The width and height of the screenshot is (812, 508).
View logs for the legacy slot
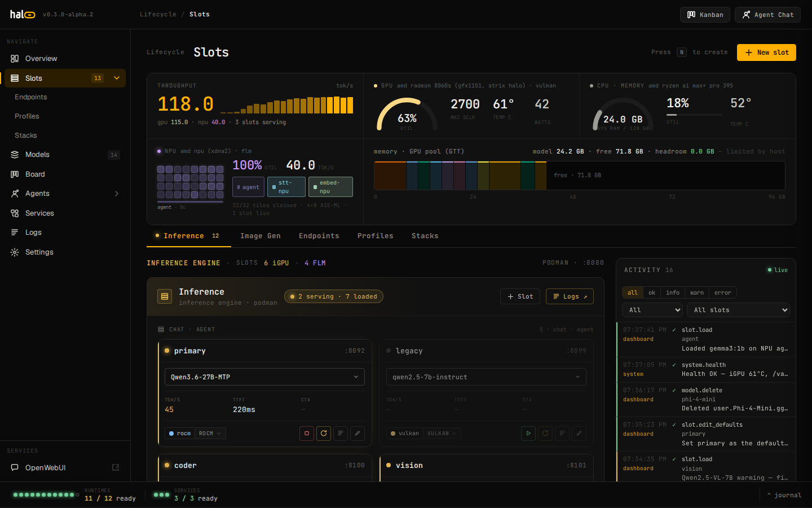click(x=562, y=433)
